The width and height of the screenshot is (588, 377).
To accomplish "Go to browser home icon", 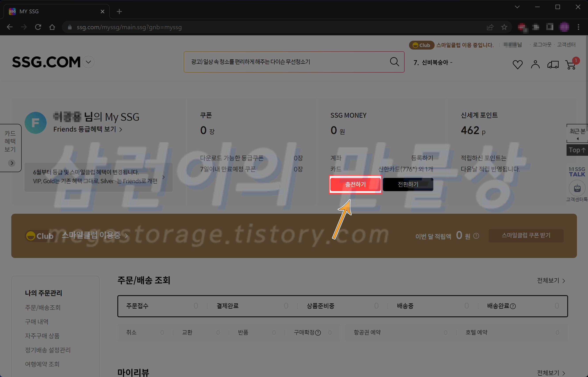I will 52,27.
